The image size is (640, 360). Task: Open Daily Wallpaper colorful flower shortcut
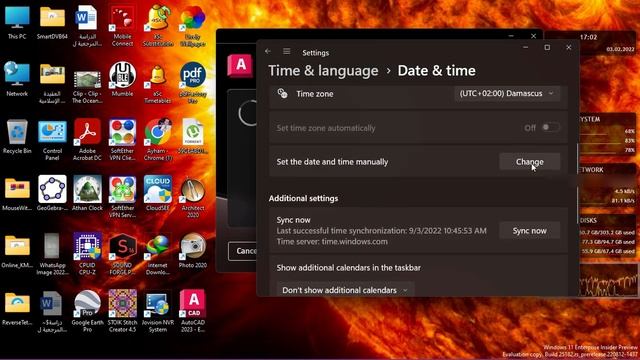[x=193, y=25]
